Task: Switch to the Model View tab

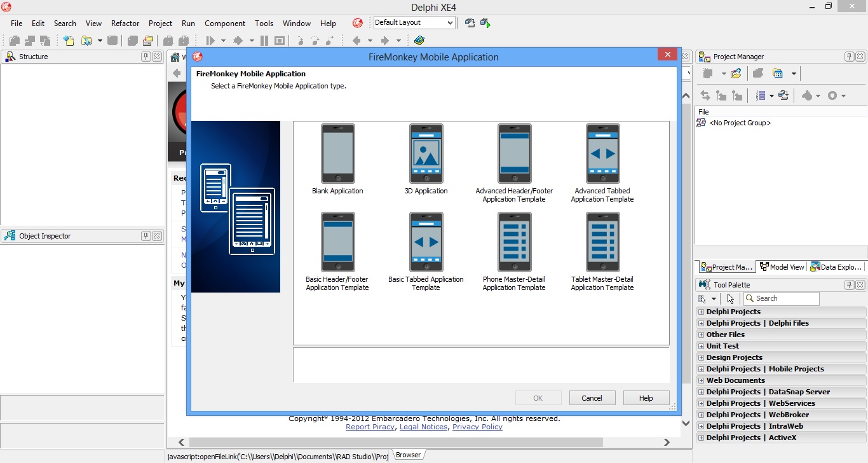Action: (x=782, y=267)
